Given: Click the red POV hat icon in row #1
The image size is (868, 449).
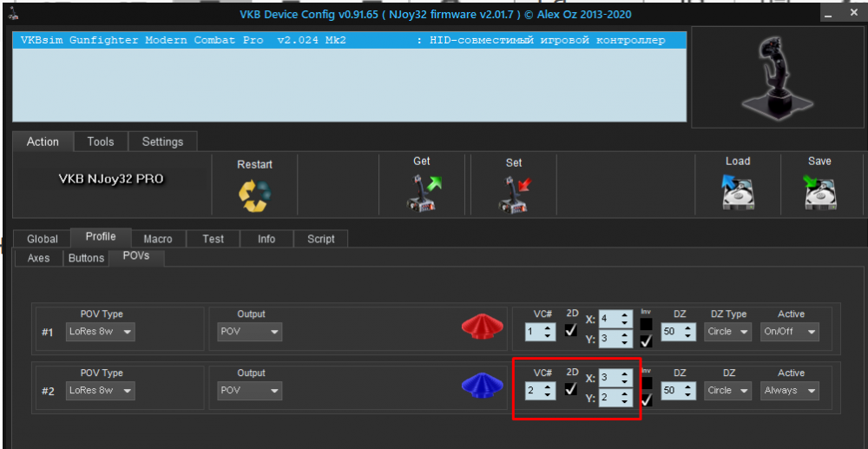Looking at the screenshot, I should click(x=482, y=328).
